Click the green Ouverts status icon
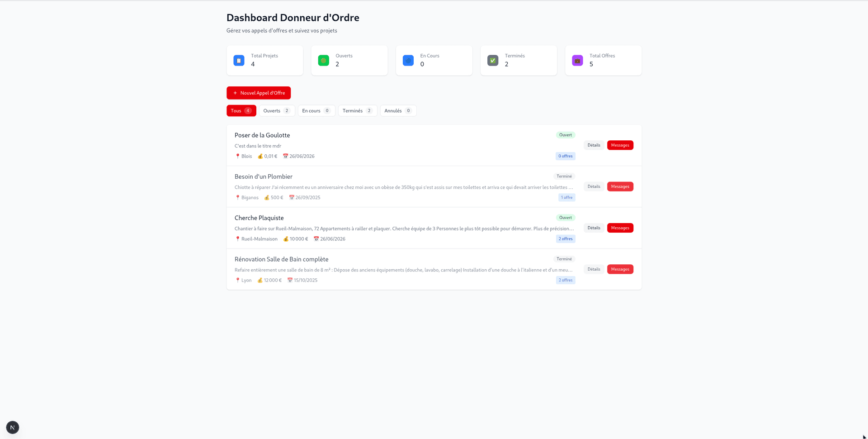The height and width of the screenshot is (439, 868). (323, 60)
